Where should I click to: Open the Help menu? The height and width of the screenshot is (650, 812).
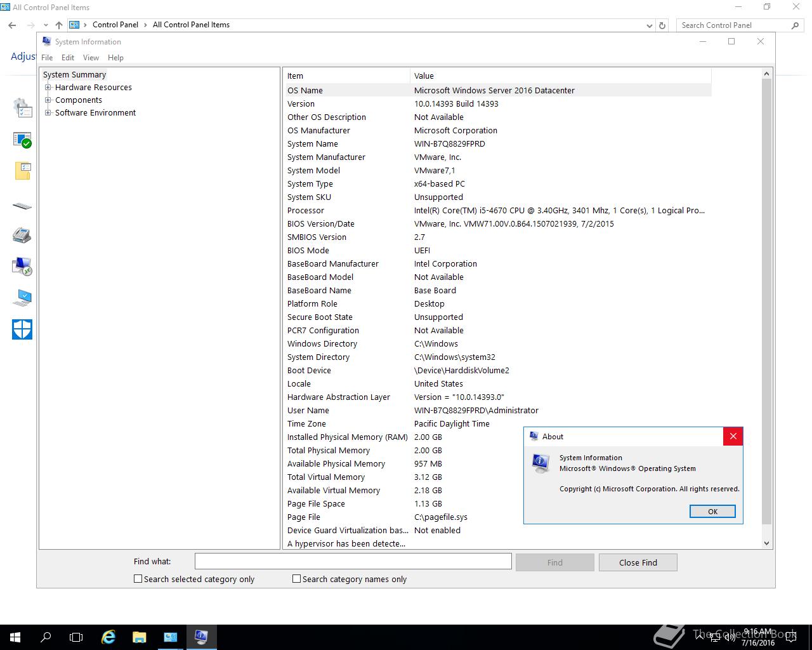115,57
